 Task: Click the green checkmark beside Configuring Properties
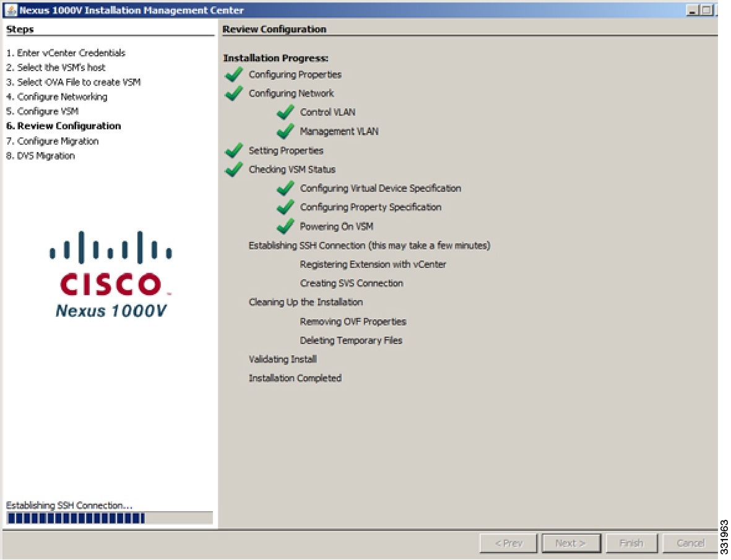(234, 74)
